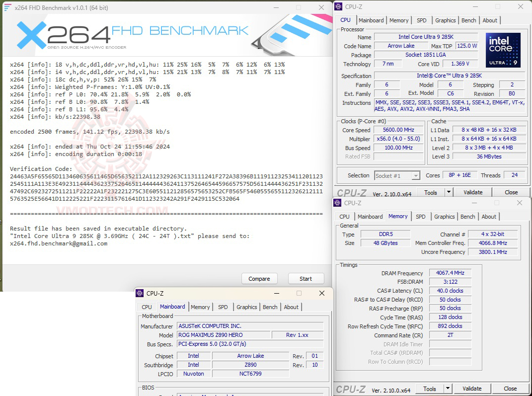Screen dimensions: 532x396
Task: Click the LPCIO value NCT6799
Action: (x=250, y=374)
